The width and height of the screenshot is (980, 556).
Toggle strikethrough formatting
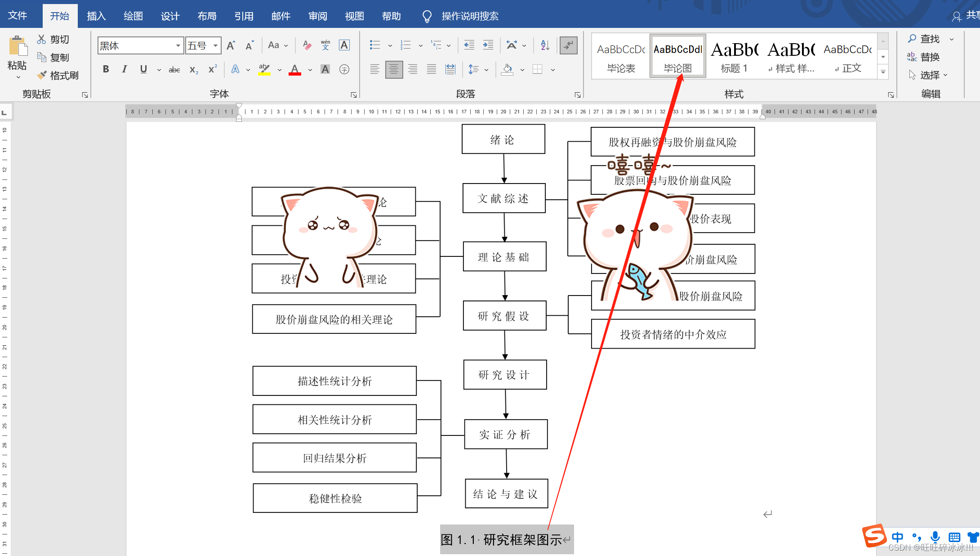(174, 69)
